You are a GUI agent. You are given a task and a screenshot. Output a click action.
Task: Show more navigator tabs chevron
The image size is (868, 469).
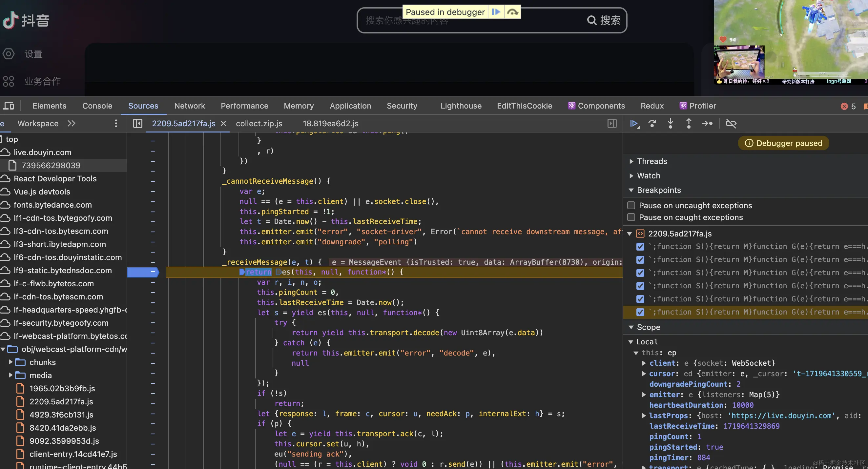point(71,124)
